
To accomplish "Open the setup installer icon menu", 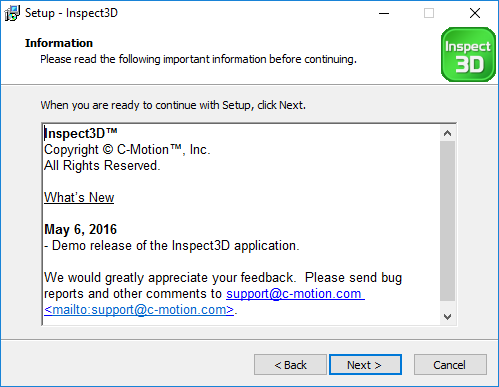I will [x=12, y=13].
